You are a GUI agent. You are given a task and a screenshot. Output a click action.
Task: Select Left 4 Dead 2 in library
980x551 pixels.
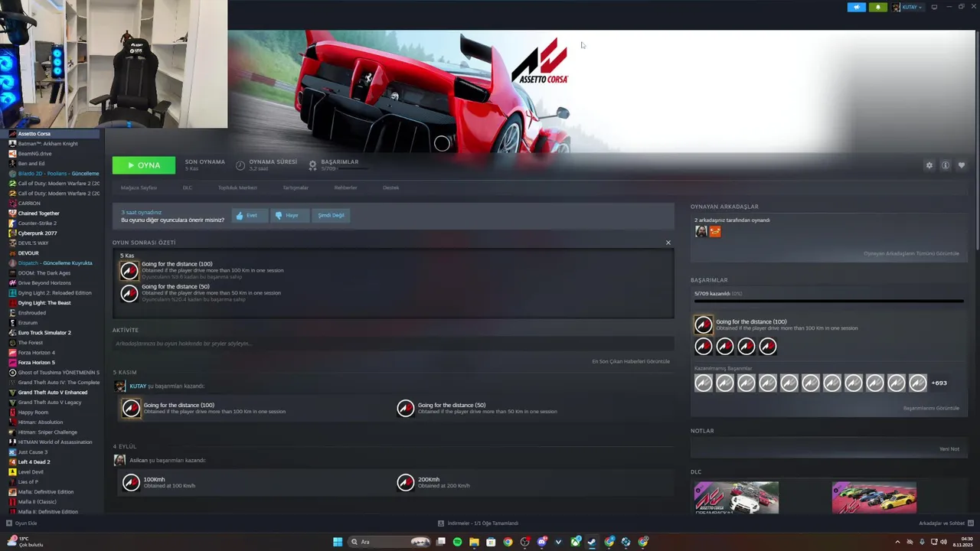pyautogui.click(x=34, y=462)
